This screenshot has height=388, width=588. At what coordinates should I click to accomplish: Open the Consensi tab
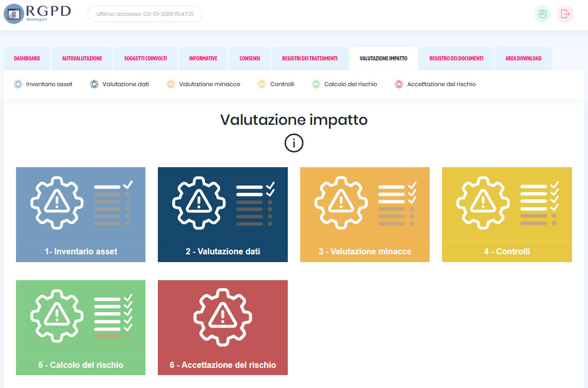[250, 58]
